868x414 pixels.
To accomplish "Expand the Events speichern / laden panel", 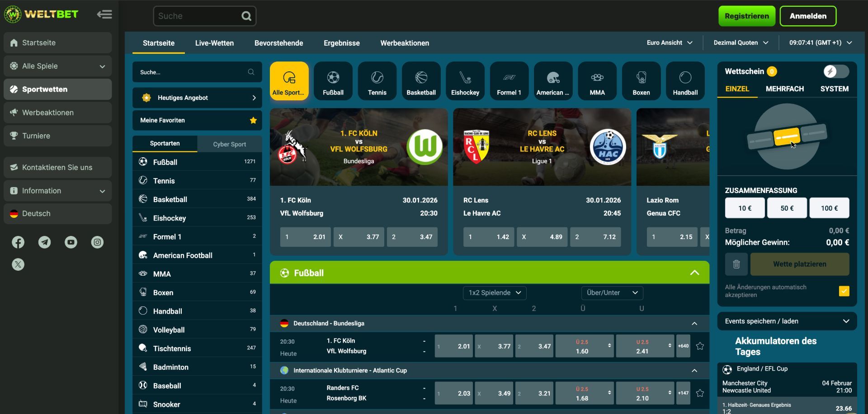I will [787, 321].
